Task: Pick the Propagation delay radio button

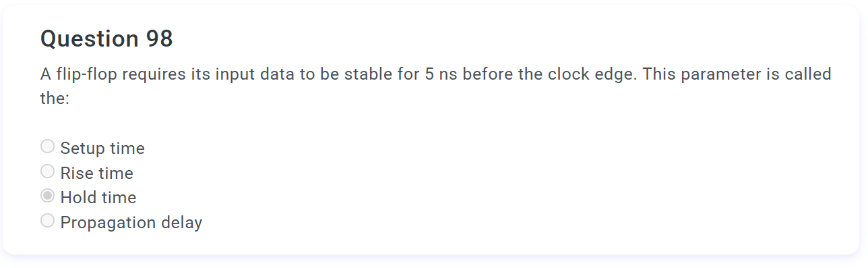Action: 47,221
